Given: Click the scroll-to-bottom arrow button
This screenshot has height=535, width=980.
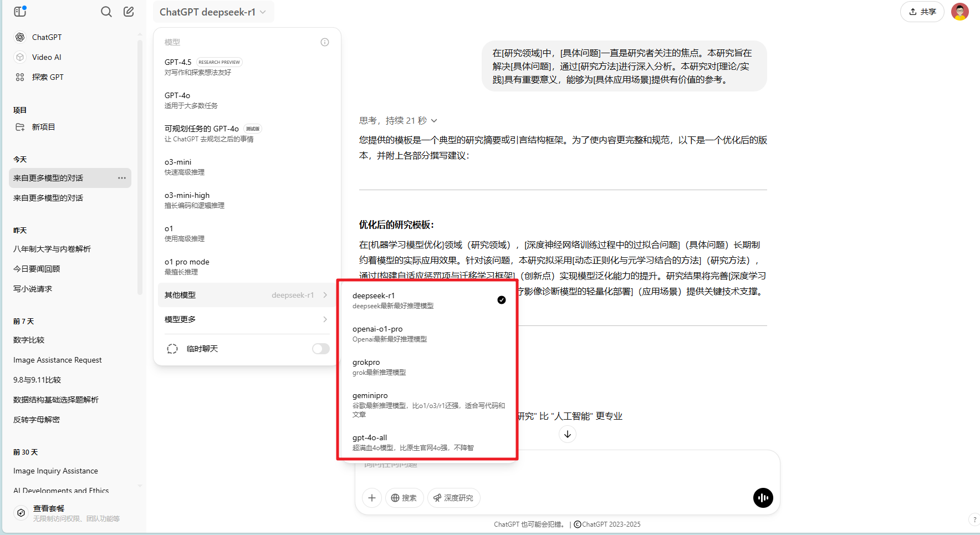Looking at the screenshot, I should pos(568,434).
